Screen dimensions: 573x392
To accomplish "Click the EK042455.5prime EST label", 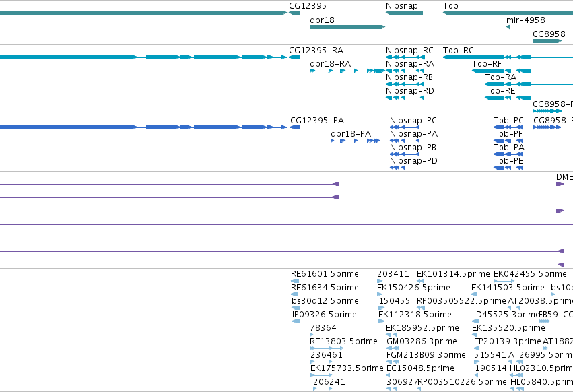I will pos(530,274).
